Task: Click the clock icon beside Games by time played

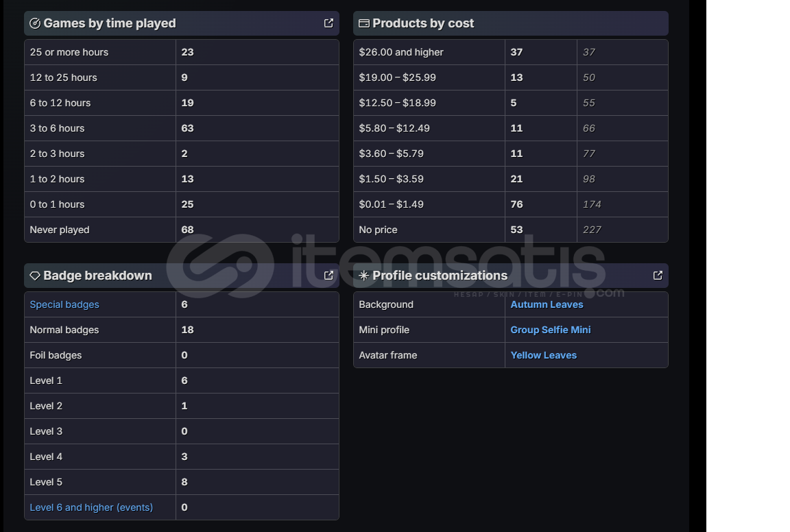Action: pos(35,23)
